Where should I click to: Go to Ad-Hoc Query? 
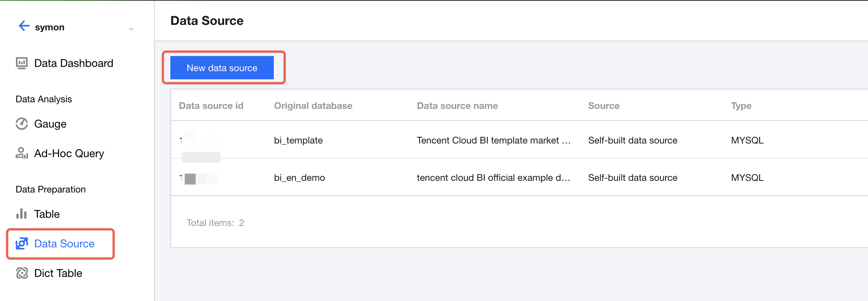[x=69, y=154]
